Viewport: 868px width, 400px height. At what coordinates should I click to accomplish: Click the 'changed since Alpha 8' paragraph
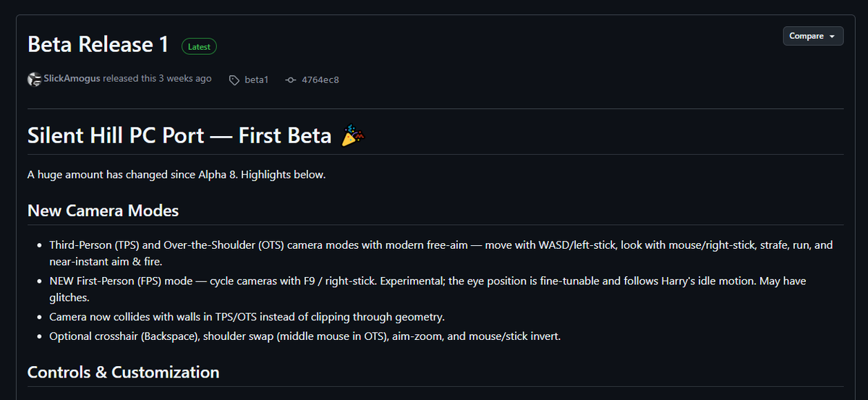[x=176, y=175]
